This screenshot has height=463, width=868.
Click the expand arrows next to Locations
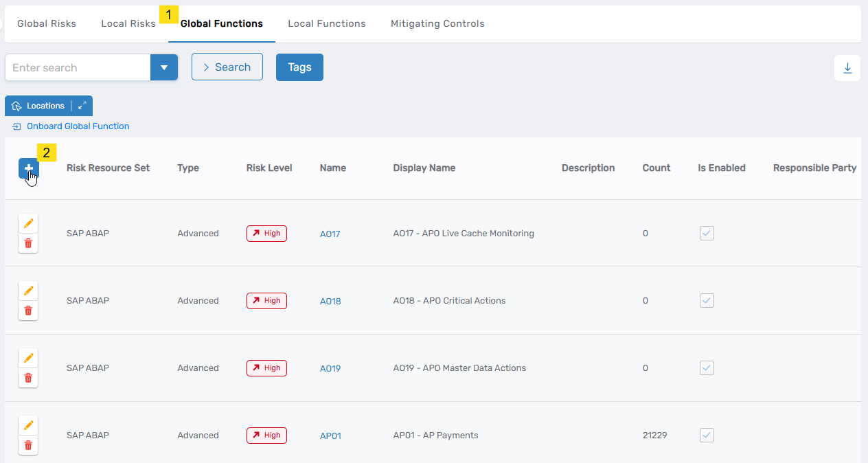(x=81, y=105)
